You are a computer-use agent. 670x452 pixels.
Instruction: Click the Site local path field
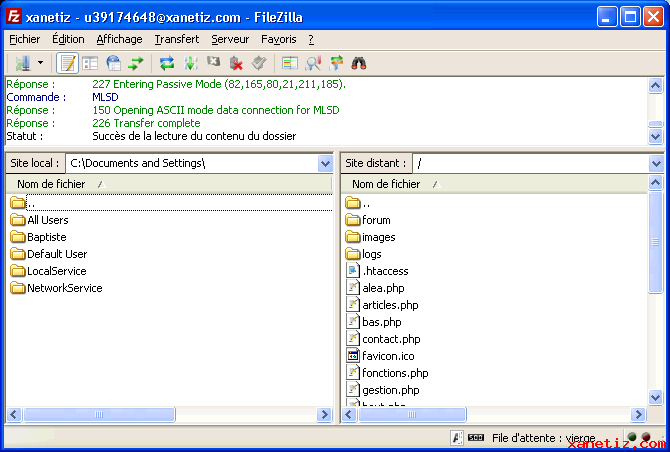192,163
